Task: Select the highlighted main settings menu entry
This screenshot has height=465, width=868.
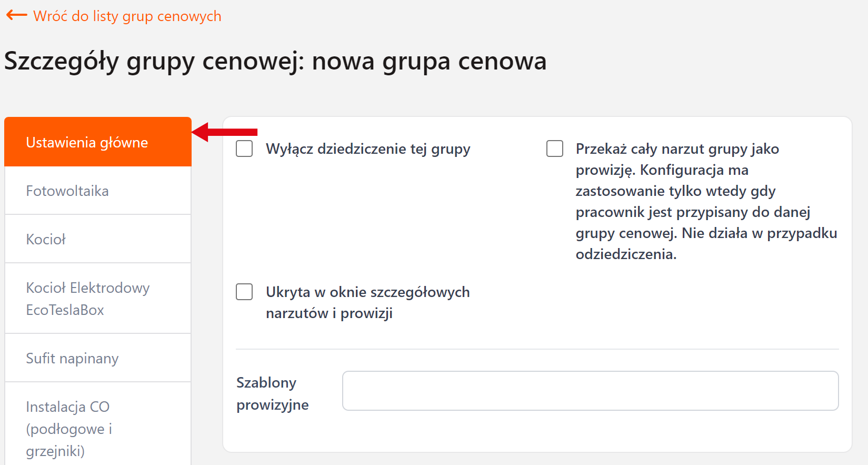Action: (87, 142)
